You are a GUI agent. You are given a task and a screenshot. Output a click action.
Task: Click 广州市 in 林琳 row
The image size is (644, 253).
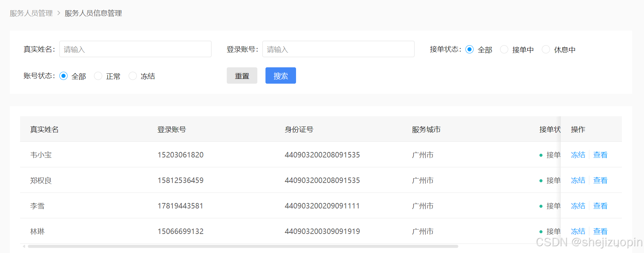423,231
